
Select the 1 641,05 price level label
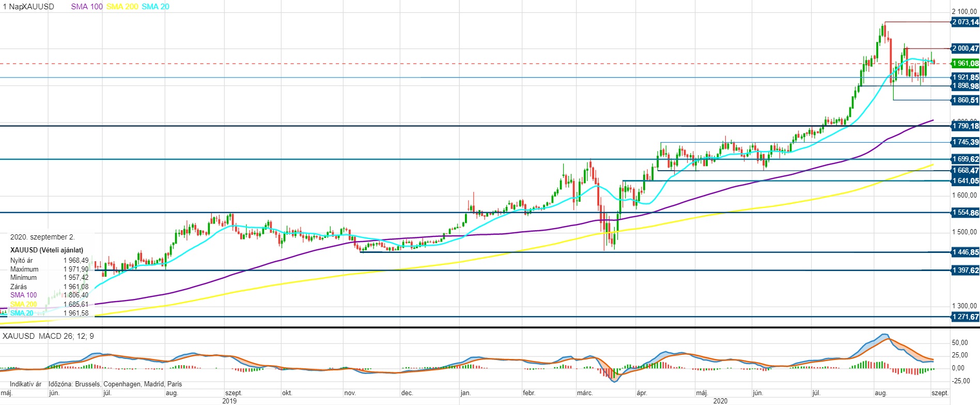(966, 181)
